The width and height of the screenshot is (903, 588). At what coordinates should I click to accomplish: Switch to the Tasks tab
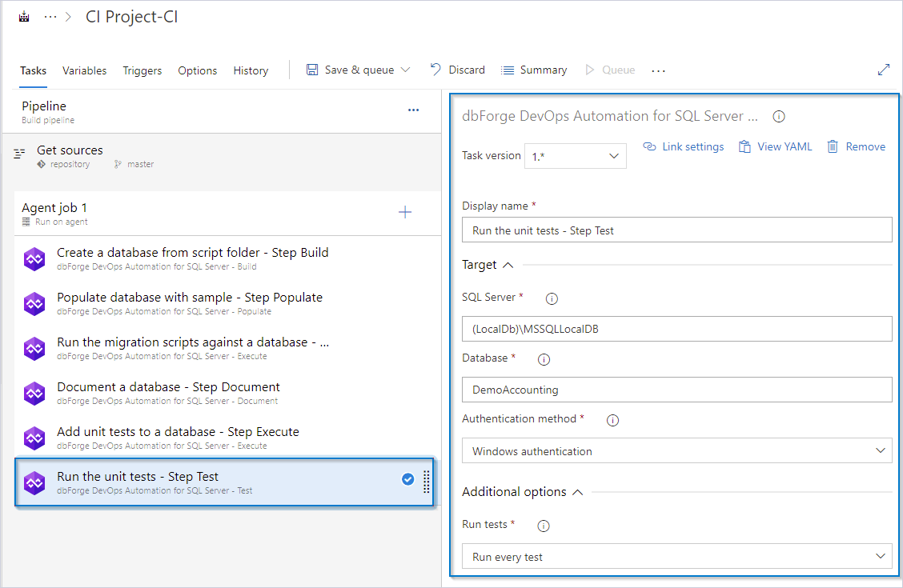(33, 70)
